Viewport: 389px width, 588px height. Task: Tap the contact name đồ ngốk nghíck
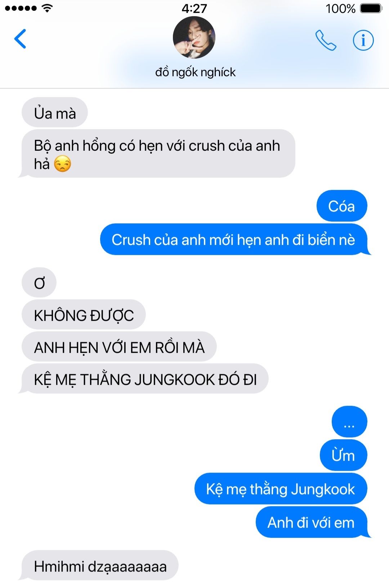coord(195,72)
